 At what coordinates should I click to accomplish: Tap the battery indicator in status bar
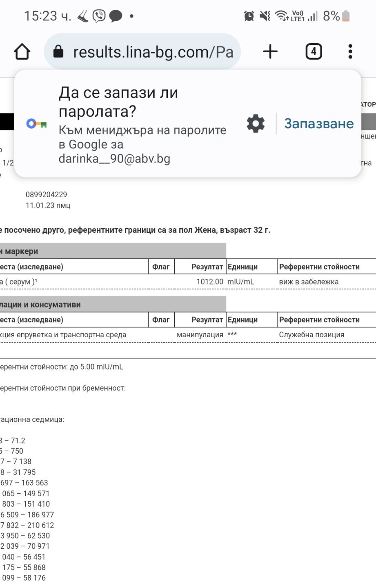click(x=346, y=16)
